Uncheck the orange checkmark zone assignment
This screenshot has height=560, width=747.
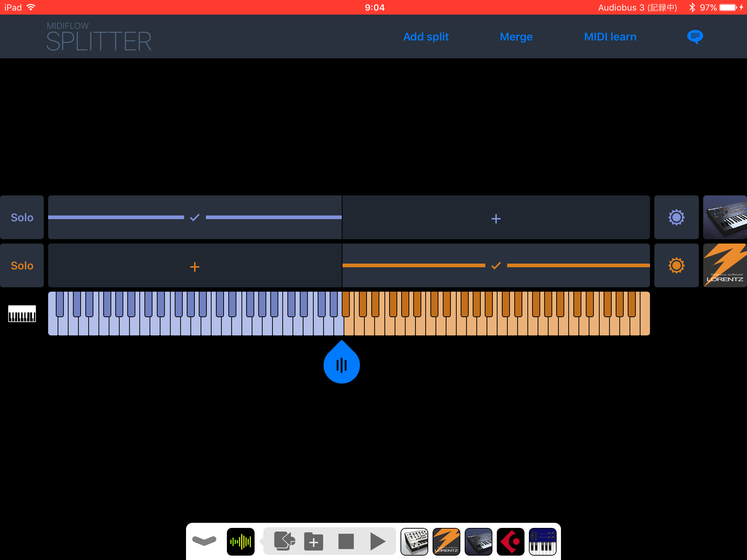pyautogui.click(x=496, y=265)
